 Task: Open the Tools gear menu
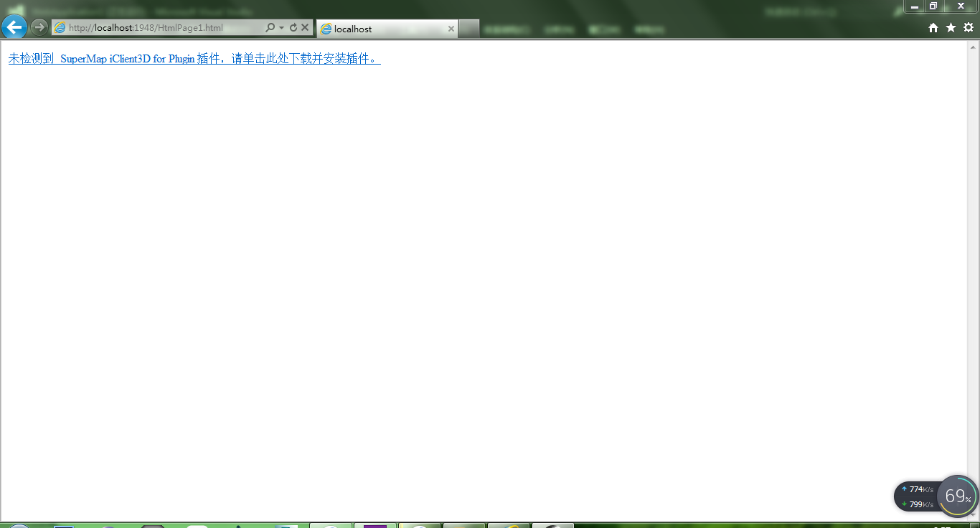[969, 27]
